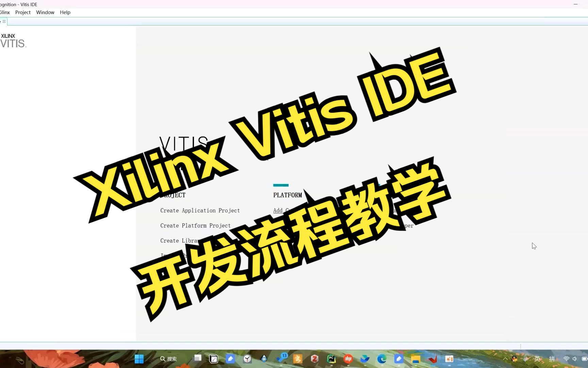This screenshot has width=588, height=368.
Task: Open the Windows Start menu
Action: [x=139, y=359]
